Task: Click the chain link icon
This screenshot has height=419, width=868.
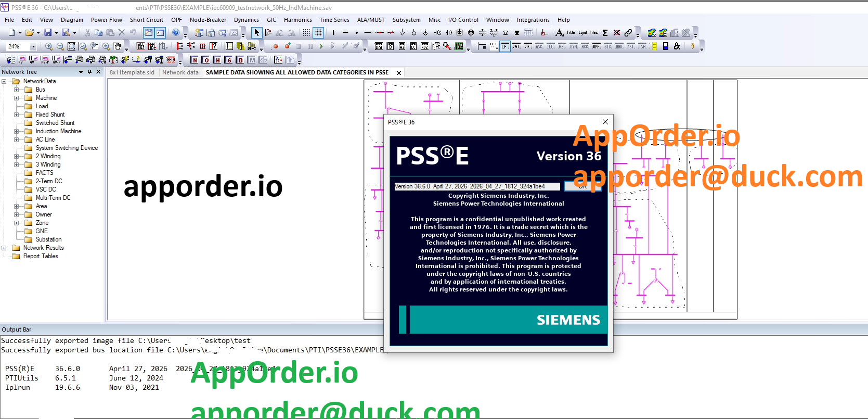Action: [x=628, y=33]
